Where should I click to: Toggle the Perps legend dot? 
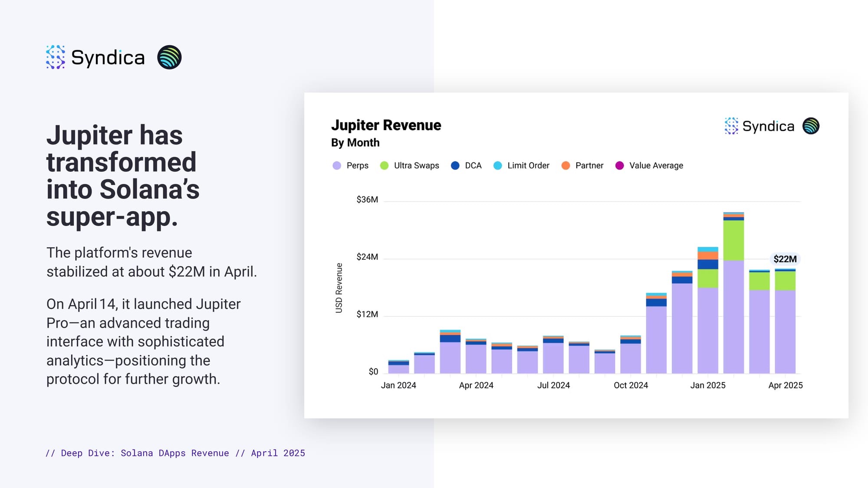pos(337,166)
